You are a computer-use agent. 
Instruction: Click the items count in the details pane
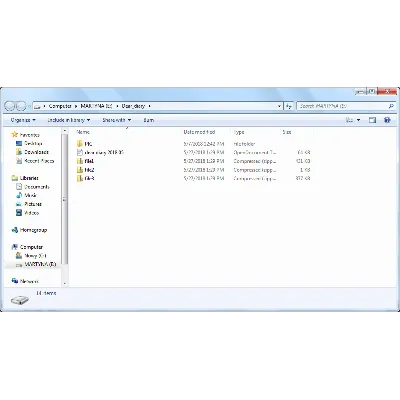[x=46, y=293]
